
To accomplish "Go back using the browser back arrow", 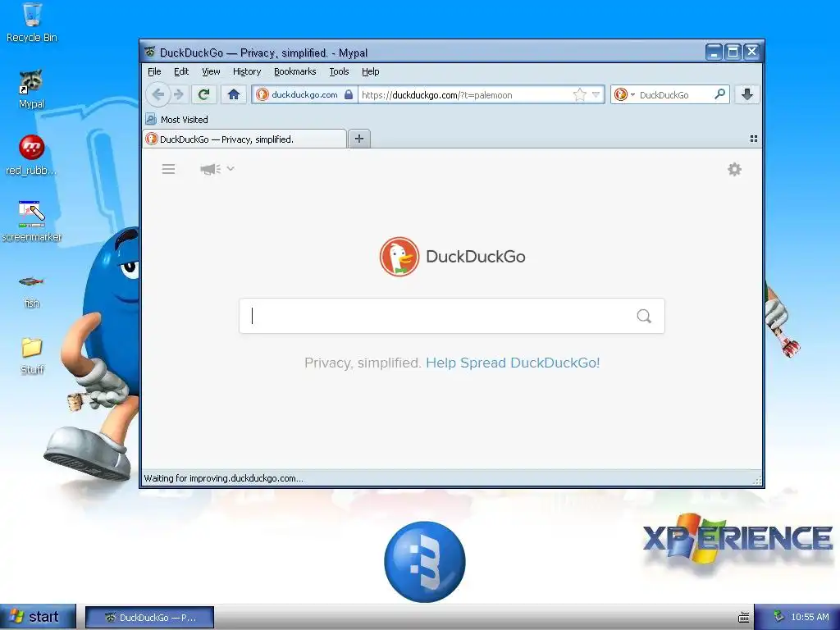I will point(158,95).
